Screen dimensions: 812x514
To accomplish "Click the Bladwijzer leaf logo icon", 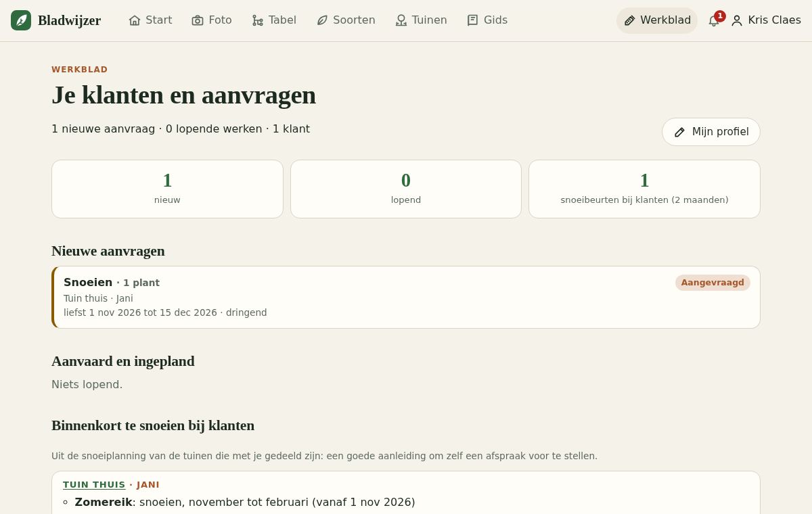I will tap(21, 20).
